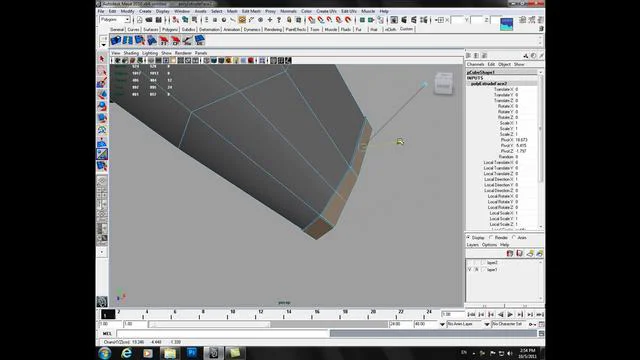Click the Paint Selection tool in toolbox
This screenshot has width=640, height=360.
102,83
